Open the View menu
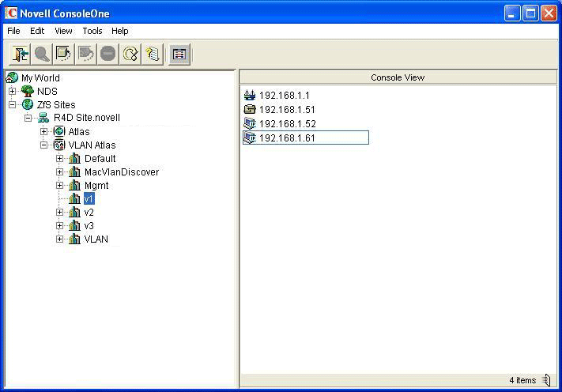The width and height of the screenshot is (562, 392). pyautogui.click(x=63, y=31)
